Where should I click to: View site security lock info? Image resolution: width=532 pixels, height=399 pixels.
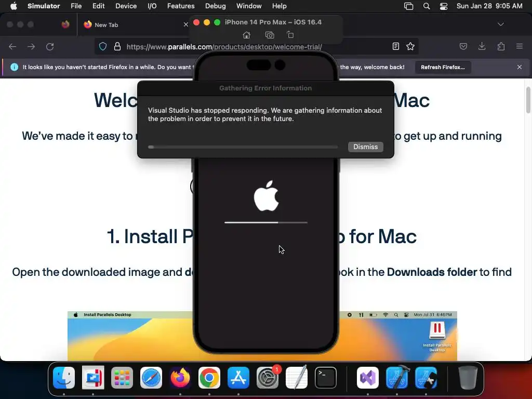pyautogui.click(x=117, y=46)
